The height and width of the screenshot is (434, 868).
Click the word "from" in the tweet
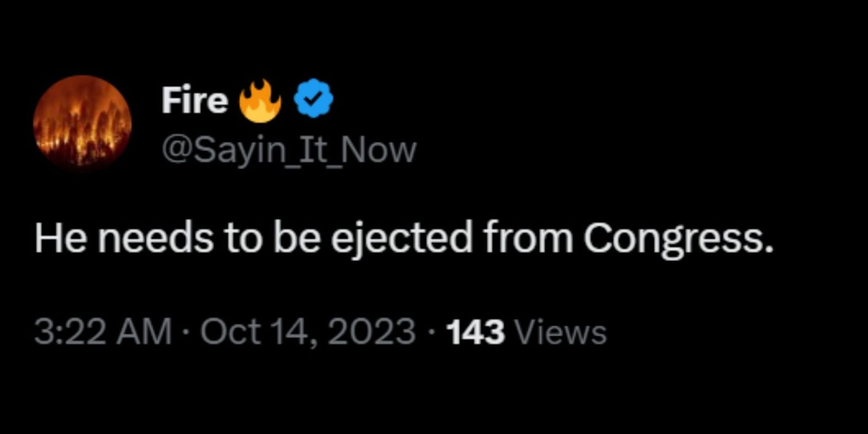click(528, 239)
